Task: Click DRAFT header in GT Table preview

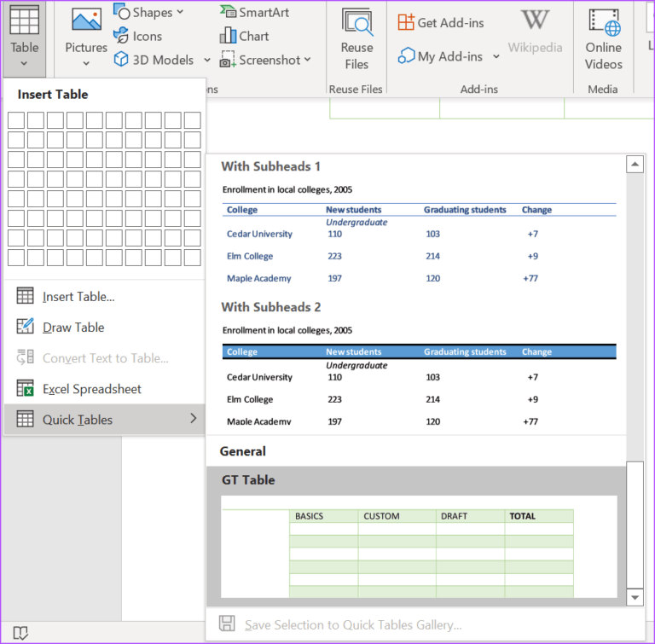Action: tap(454, 516)
